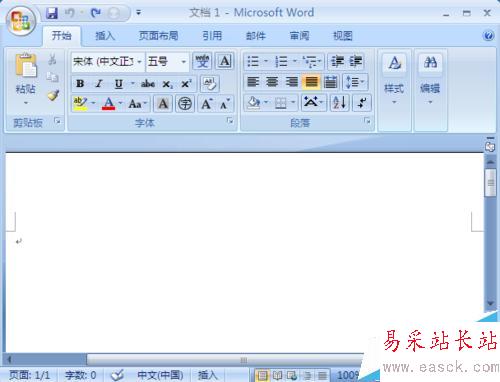Shrink font size
The width and height of the screenshot is (500, 382).
click(x=225, y=104)
